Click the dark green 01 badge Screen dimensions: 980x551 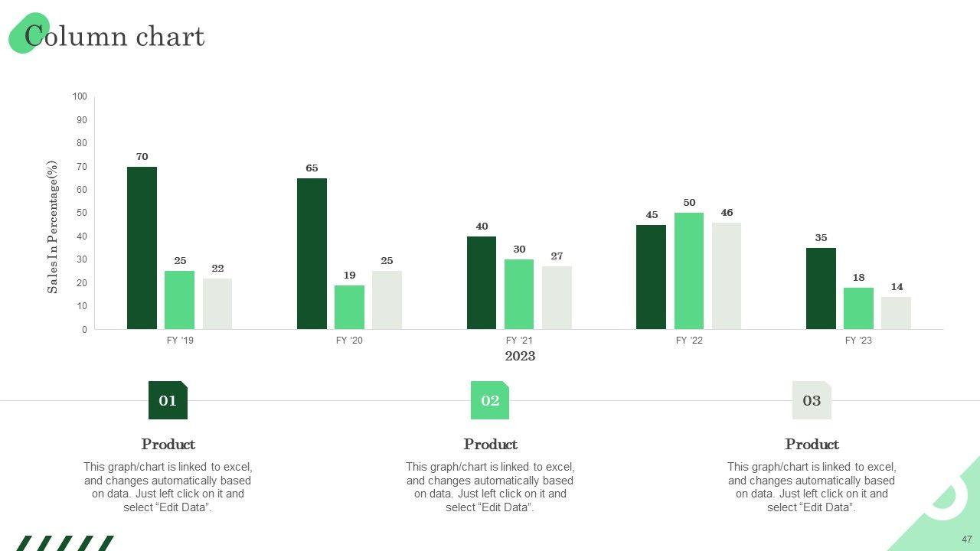tap(168, 400)
